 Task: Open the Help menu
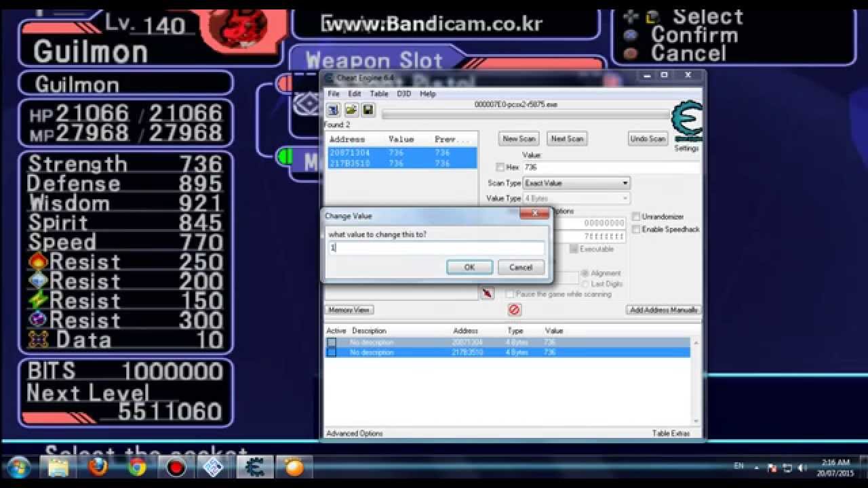(427, 94)
